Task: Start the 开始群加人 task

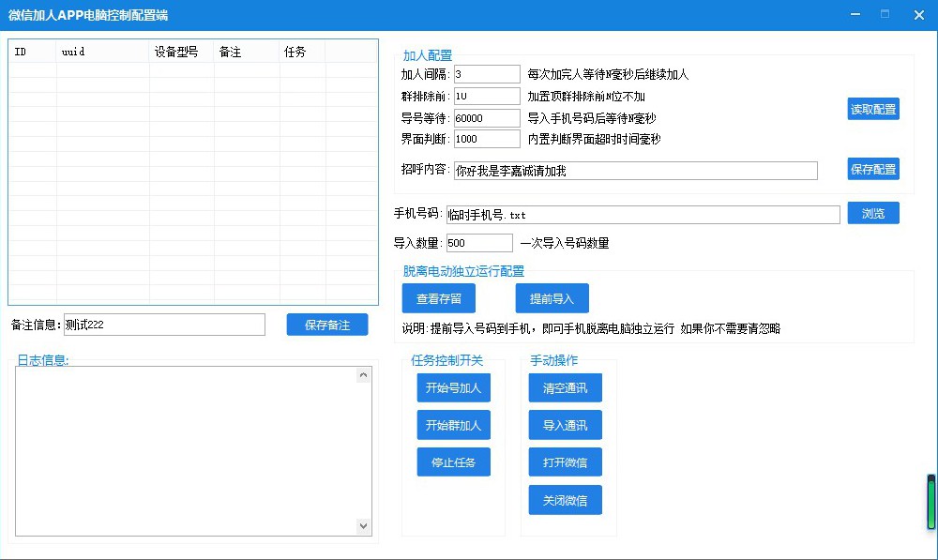Action: click(453, 425)
